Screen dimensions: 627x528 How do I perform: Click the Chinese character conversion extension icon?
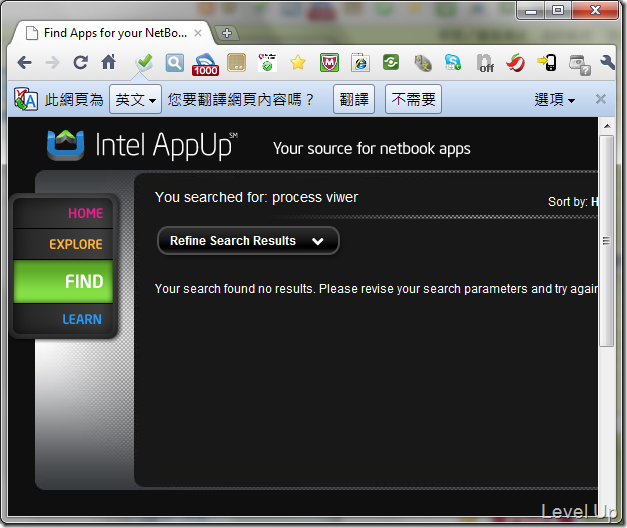tap(422, 63)
